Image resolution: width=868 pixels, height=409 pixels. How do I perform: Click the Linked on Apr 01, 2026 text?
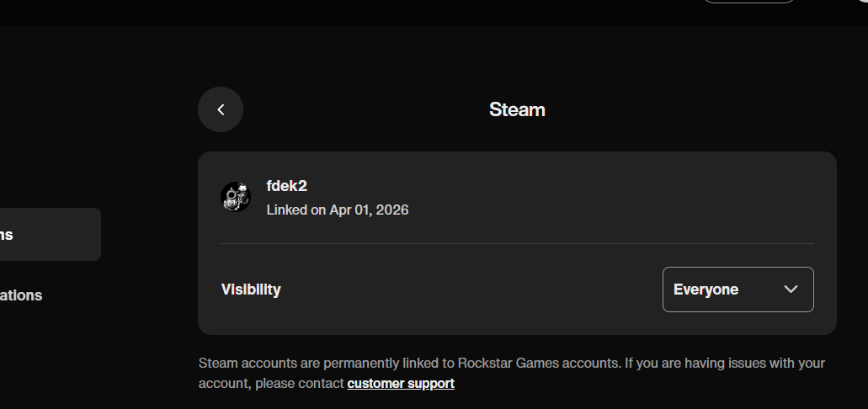click(x=338, y=210)
